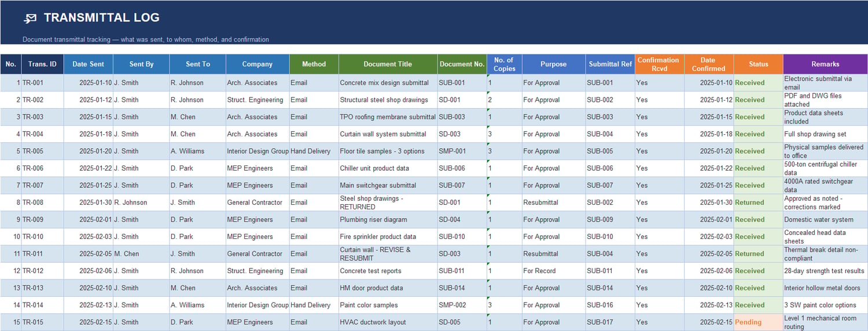This screenshot has width=868, height=331.
Task: Click the 'Date Confirmed' column header
Action: pos(709,64)
